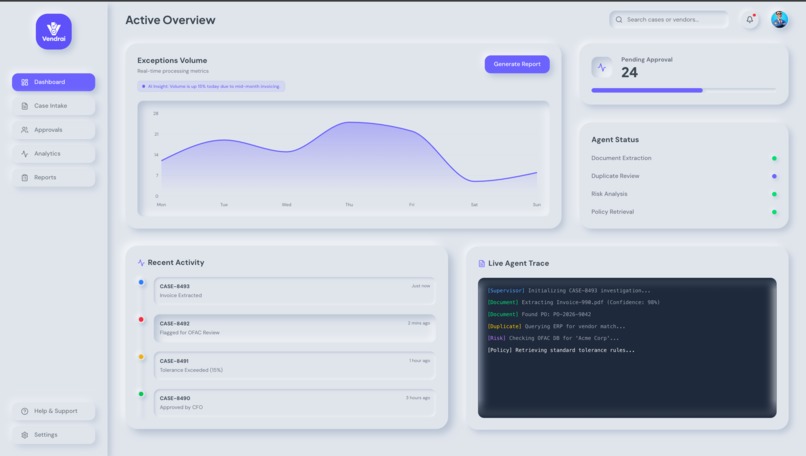Open the CASE-8493 activity card

(x=295, y=291)
